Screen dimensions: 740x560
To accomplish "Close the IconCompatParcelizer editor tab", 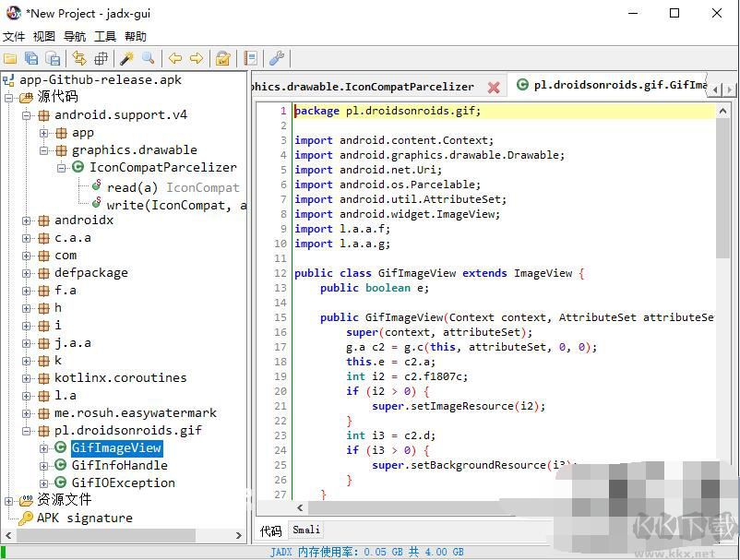I will pyautogui.click(x=495, y=86).
